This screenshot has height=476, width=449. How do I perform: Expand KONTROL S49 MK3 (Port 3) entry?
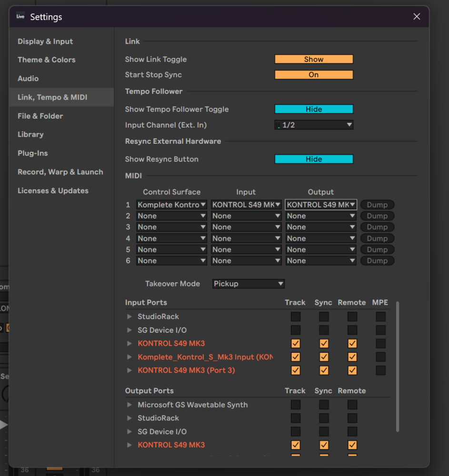click(129, 370)
